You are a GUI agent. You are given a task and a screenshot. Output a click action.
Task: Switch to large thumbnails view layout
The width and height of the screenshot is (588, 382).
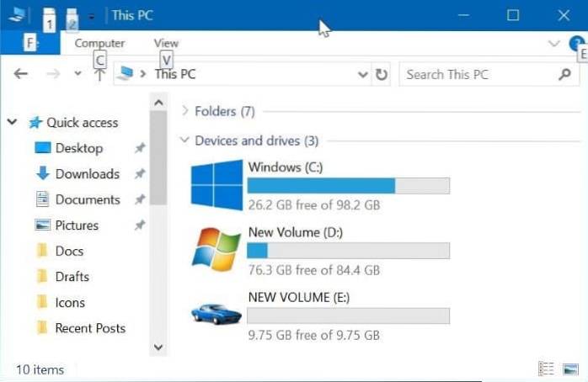[571, 369]
